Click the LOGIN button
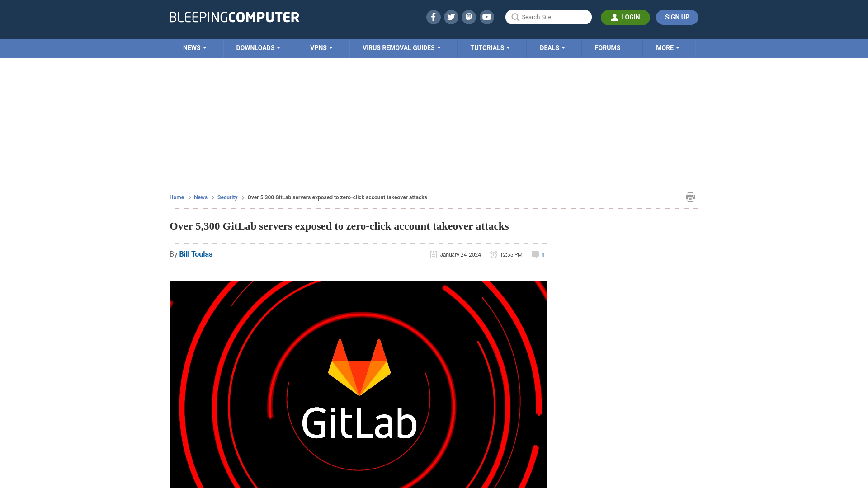This screenshot has width=868, height=488. click(625, 17)
